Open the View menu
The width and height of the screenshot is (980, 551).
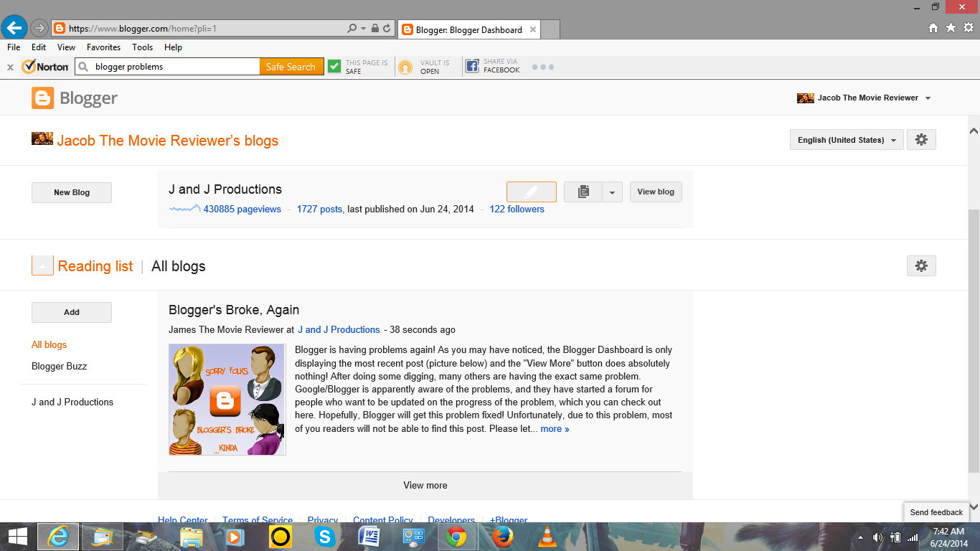click(x=66, y=47)
